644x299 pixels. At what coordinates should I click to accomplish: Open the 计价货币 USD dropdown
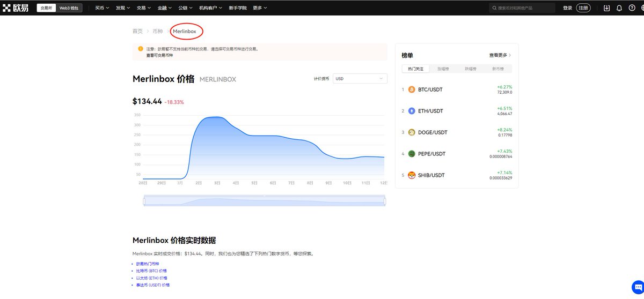tap(360, 78)
